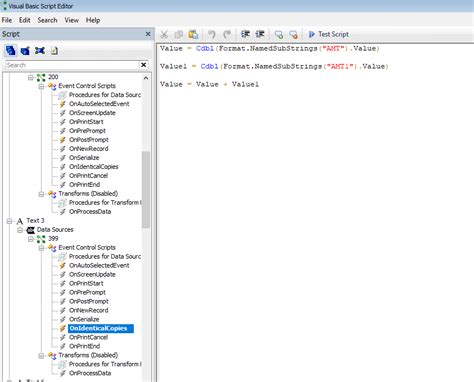Select OnScreenUpdate under data source 200

(92, 113)
